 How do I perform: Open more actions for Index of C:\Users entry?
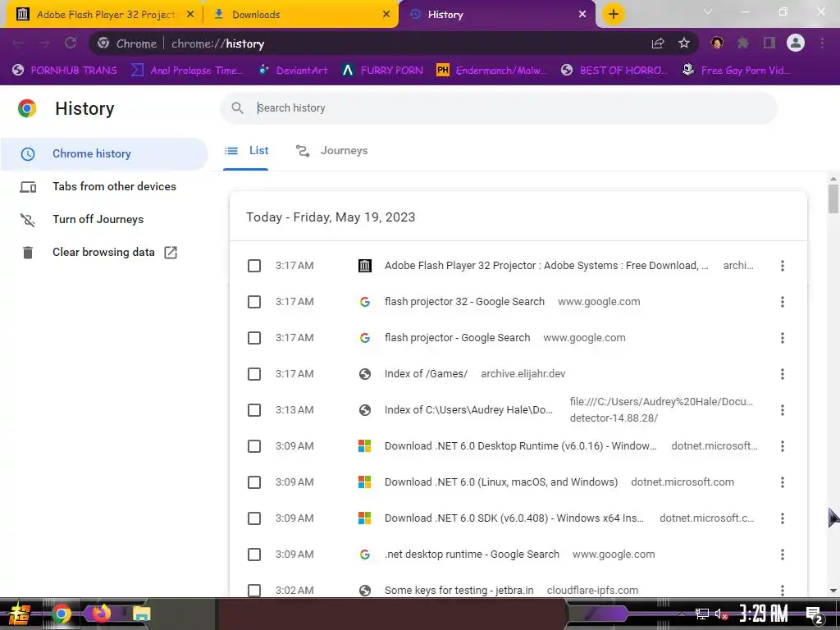coord(782,410)
